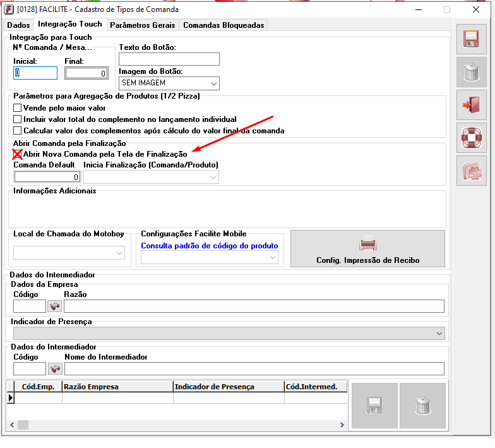Go to Comandas Bloqueadas tab
The width and height of the screenshot is (495, 448).
224,25
